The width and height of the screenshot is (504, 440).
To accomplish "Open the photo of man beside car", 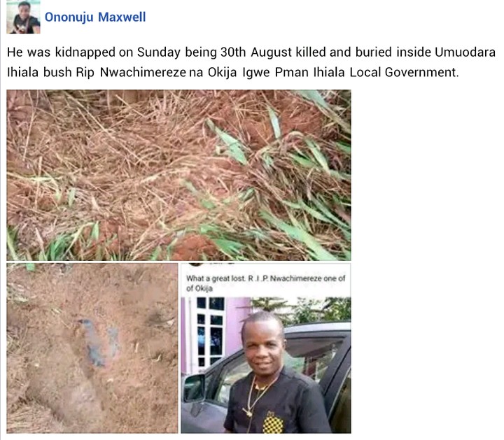I will pos(266,348).
